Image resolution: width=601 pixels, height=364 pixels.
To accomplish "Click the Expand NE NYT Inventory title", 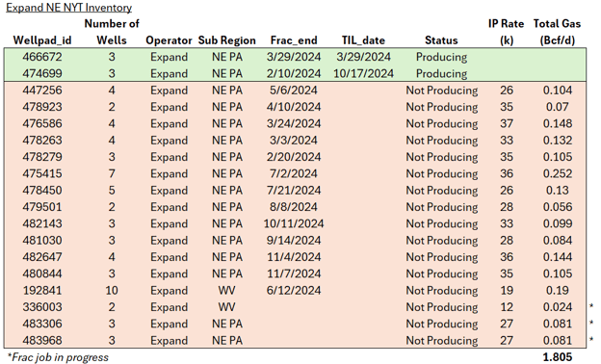I will click(x=69, y=8).
